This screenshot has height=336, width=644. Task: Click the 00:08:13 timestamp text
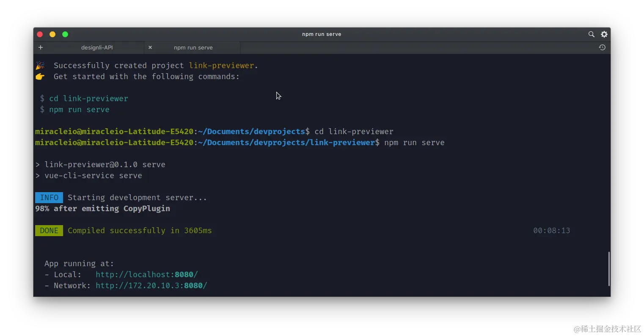coord(551,230)
